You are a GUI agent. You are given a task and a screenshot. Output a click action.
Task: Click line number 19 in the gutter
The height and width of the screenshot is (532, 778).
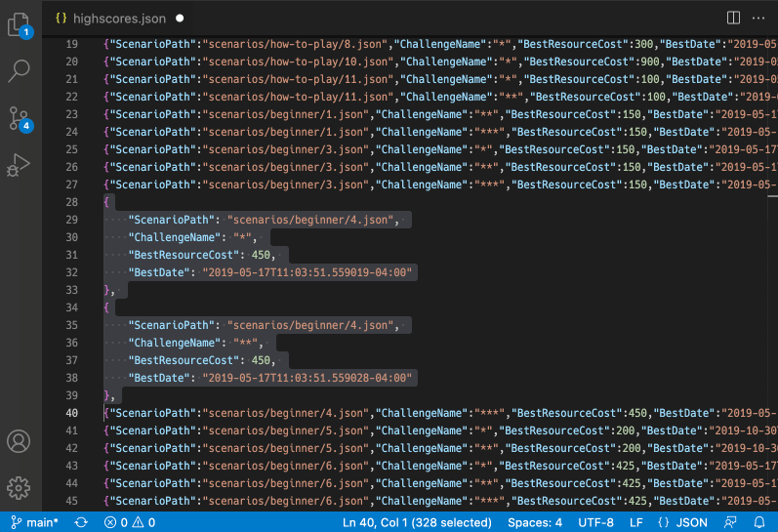tap(72, 44)
